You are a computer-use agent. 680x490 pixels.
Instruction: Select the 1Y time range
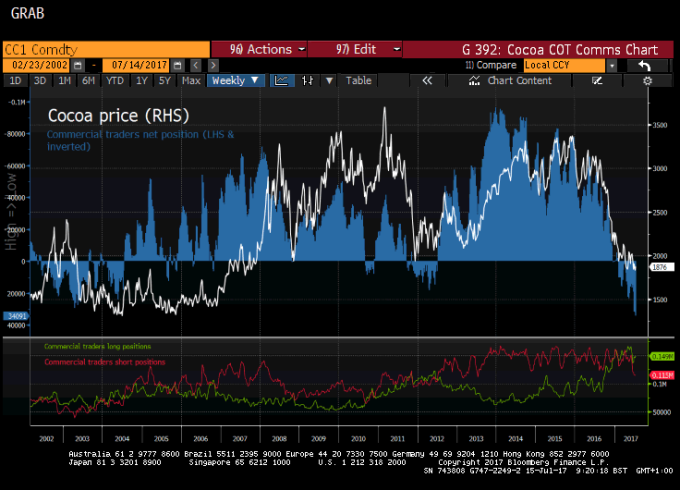coord(141,80)
